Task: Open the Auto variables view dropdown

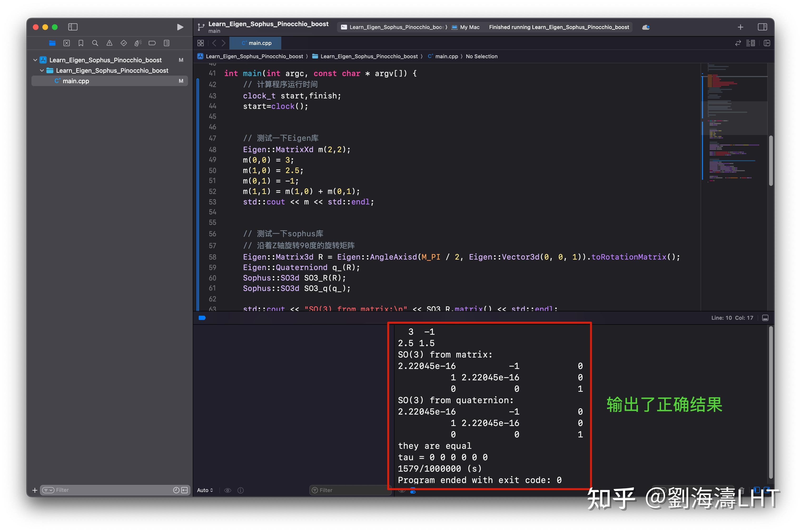Action: (x=205, y=490)
